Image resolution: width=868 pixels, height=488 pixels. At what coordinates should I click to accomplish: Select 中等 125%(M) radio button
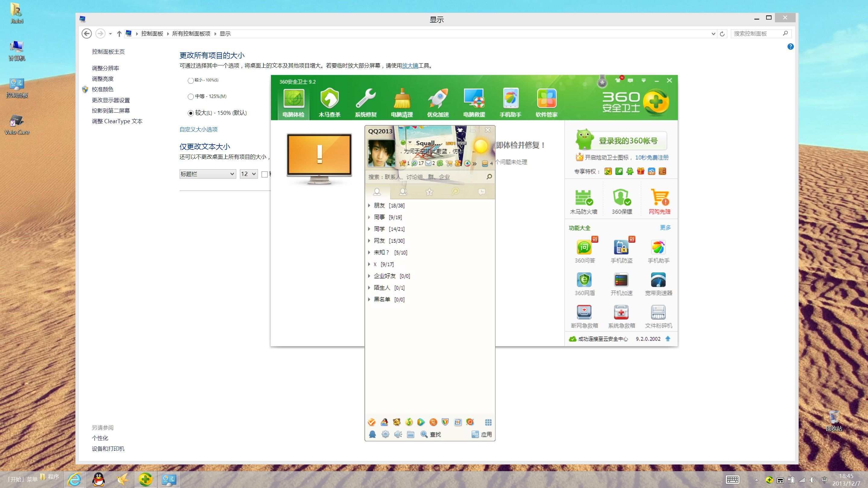tap(190, 96)
